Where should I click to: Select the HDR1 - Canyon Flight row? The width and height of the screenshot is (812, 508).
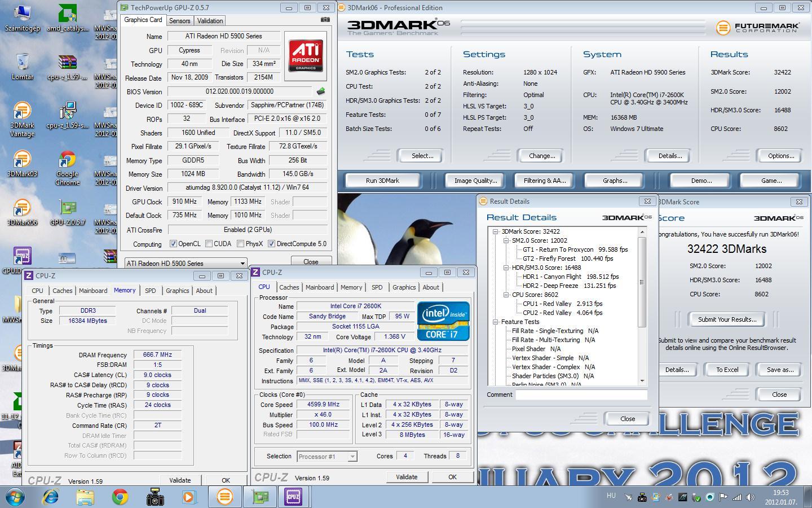pos(571,277)
